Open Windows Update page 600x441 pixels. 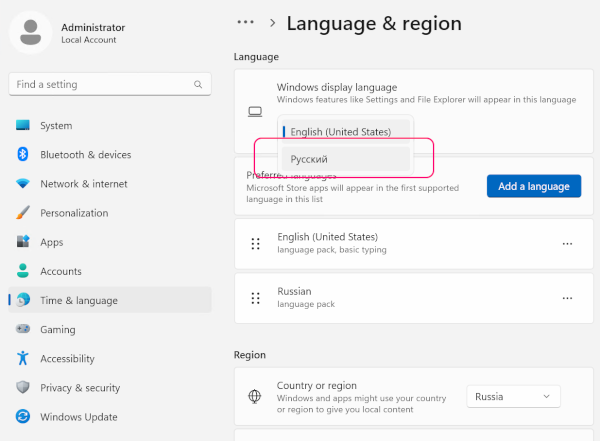click(x=110, y=416)
